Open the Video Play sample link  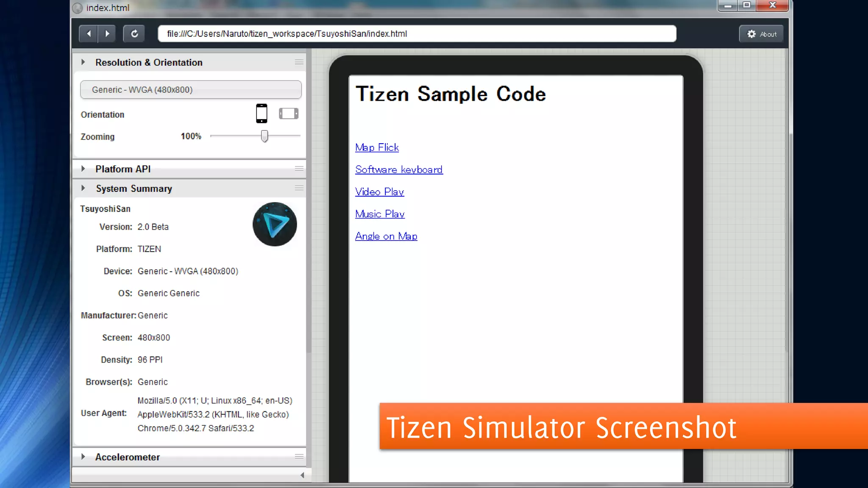pos(379,192)
